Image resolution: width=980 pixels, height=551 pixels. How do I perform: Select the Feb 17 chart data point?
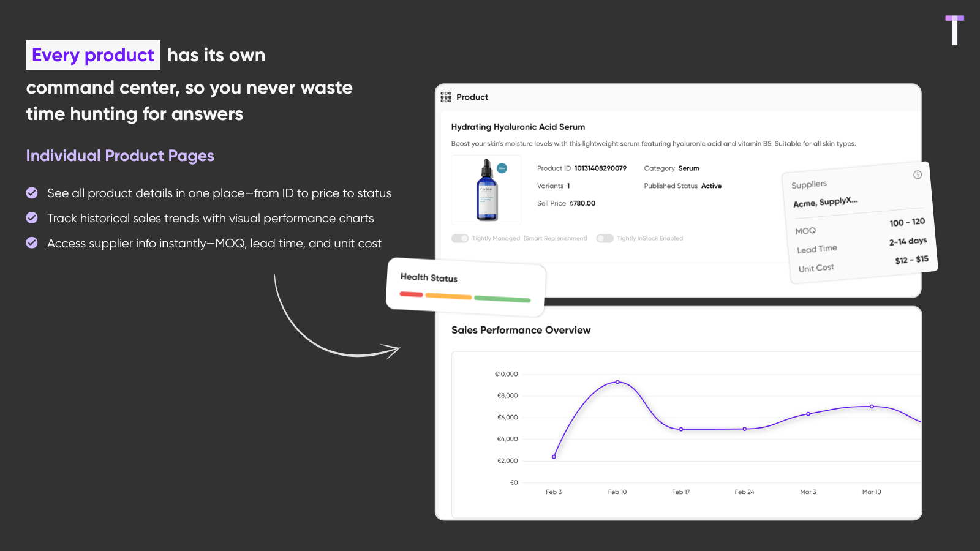[x=681, y=429]
